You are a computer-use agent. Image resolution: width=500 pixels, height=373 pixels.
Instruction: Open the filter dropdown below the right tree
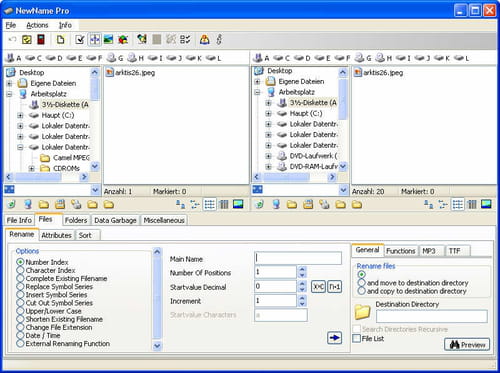343,190
